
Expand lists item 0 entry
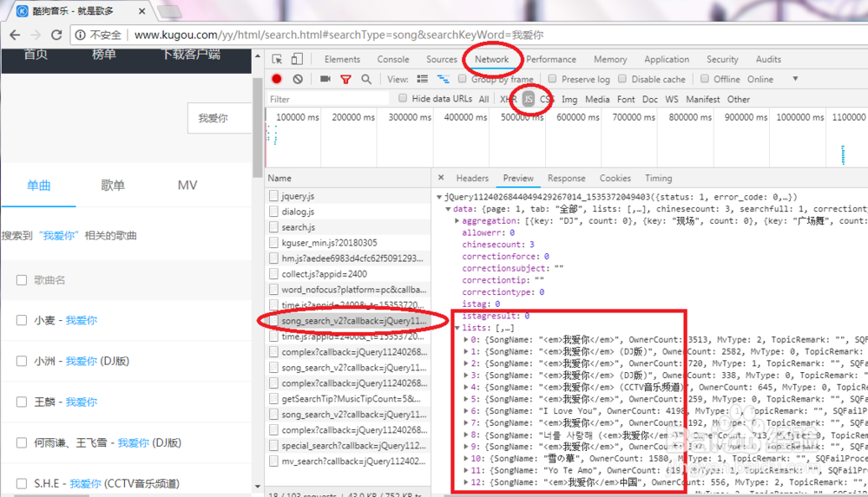[466, 339]
